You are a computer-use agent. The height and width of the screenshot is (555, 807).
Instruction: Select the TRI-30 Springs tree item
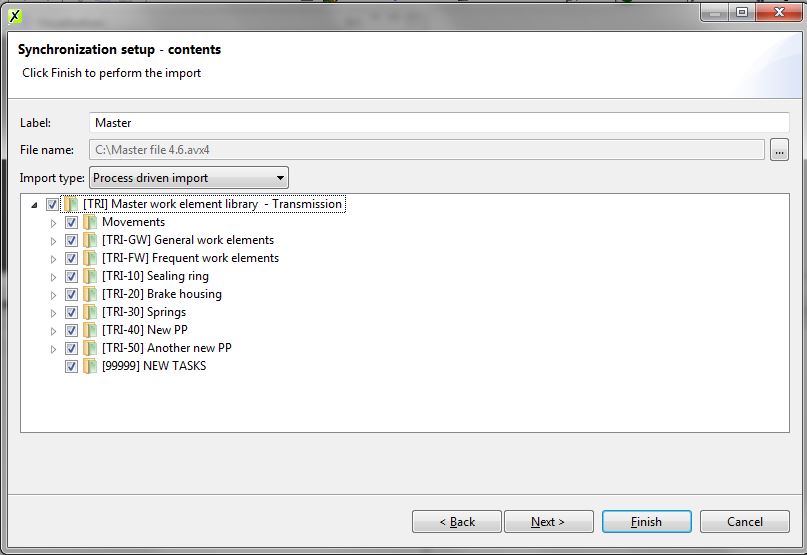tap(143, 312)
